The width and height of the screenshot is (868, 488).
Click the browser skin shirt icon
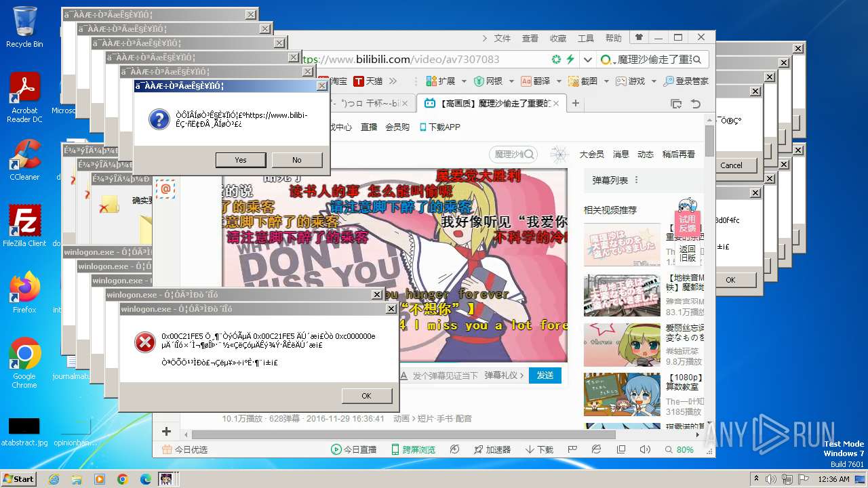[639, 37]
